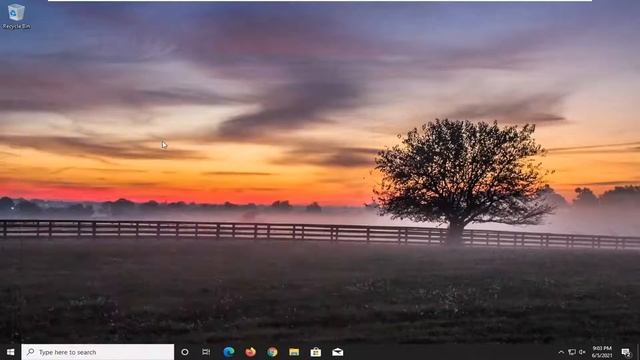Open the Recycle Bin desktop icon

click(16, 16)
